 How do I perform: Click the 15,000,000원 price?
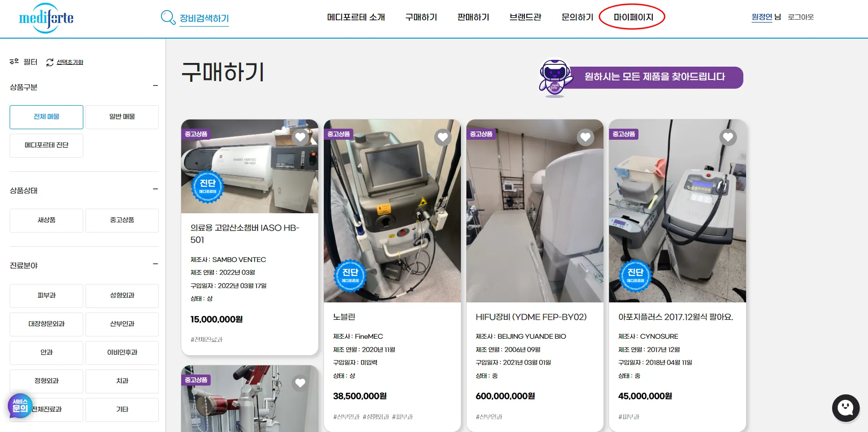pos(217,319)
